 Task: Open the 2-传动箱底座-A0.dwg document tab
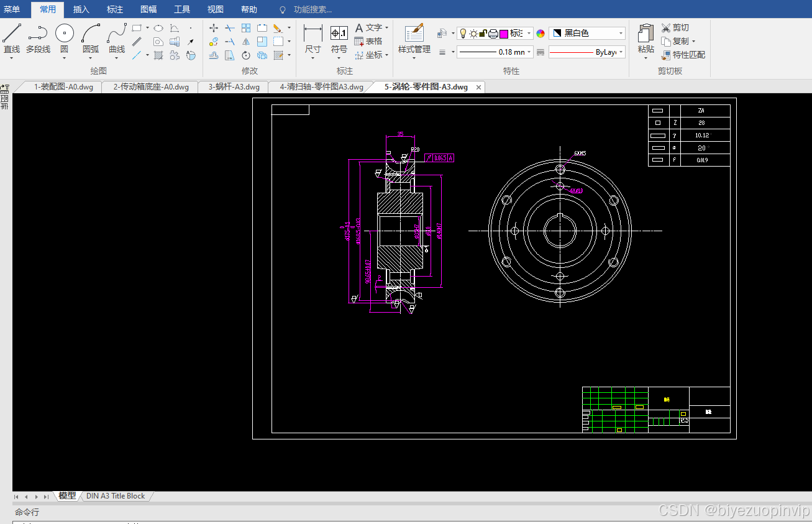coord(151,87)
